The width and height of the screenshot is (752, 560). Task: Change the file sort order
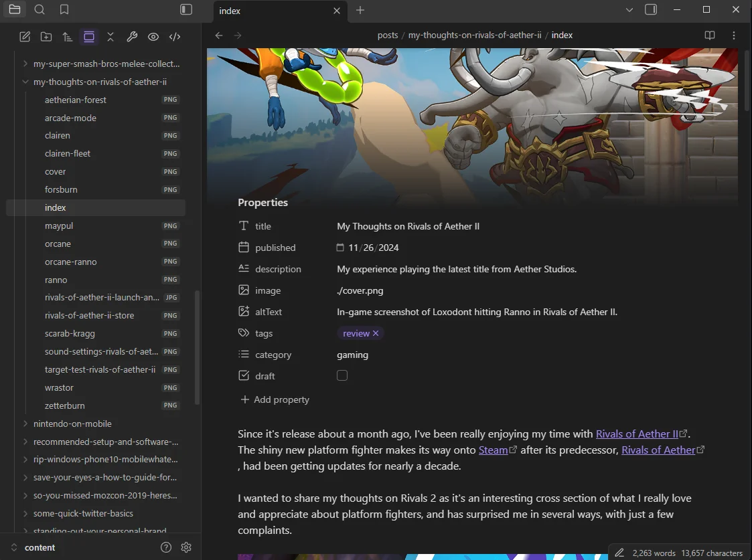point(68,36)
